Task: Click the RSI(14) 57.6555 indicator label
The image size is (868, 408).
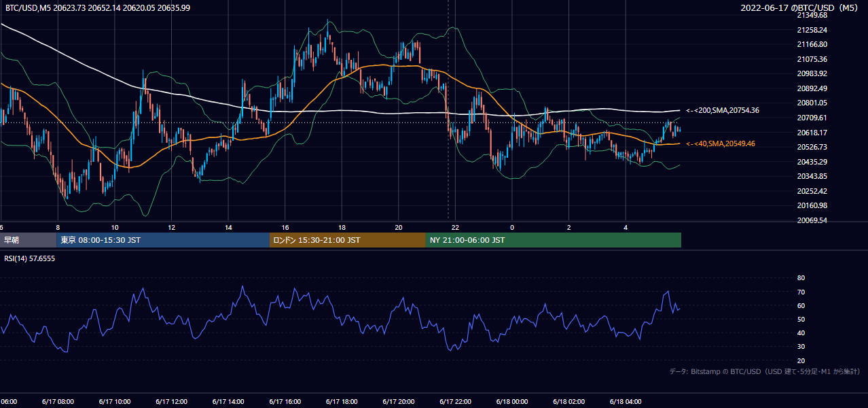Action: coord(30,258)
